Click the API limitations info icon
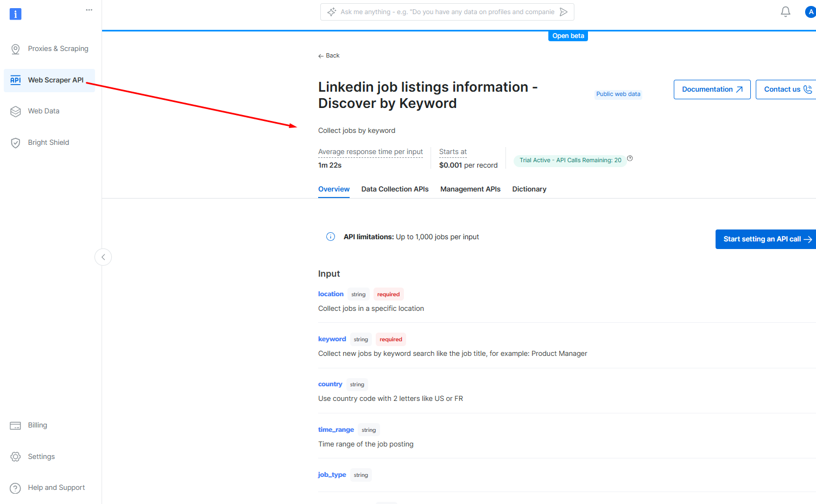816x504 pixels. [x=331, y=237]
